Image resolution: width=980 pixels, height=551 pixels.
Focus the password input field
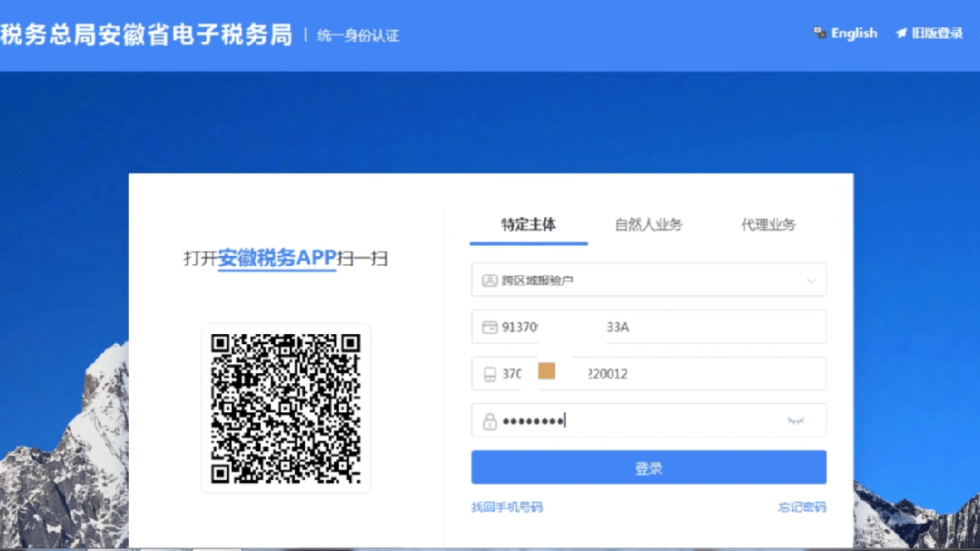tap(648, 420)
